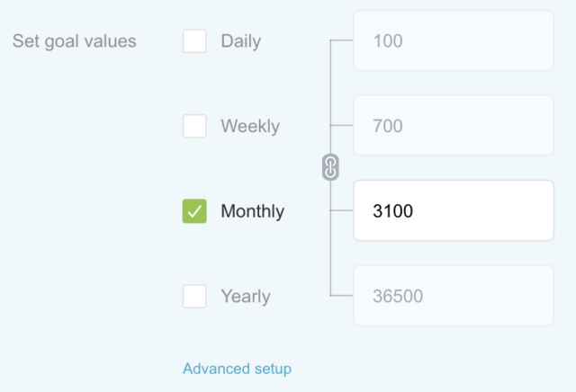Select the Yearly goal field showing 36500

coord(453,296)
